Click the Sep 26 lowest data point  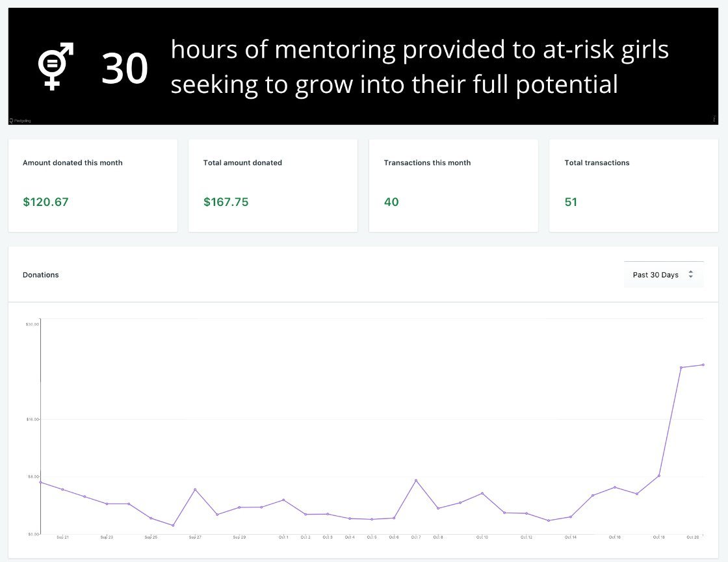[x=173, y=525]
